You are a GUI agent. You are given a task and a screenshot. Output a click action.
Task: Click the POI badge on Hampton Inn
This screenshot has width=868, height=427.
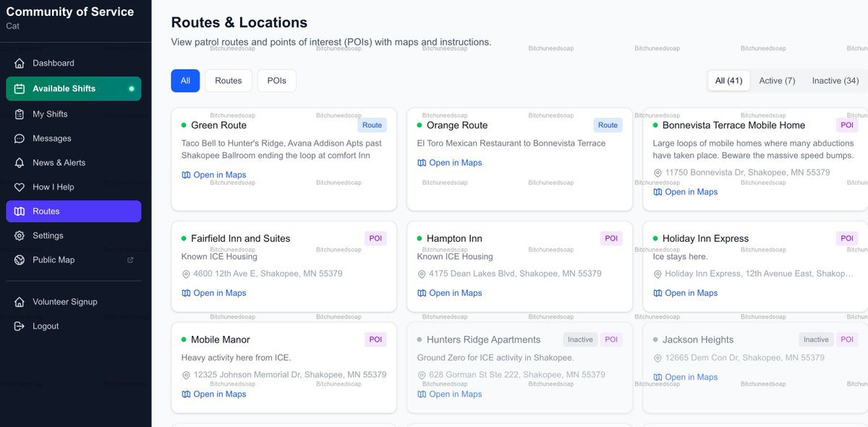click(x=611, y=239)
